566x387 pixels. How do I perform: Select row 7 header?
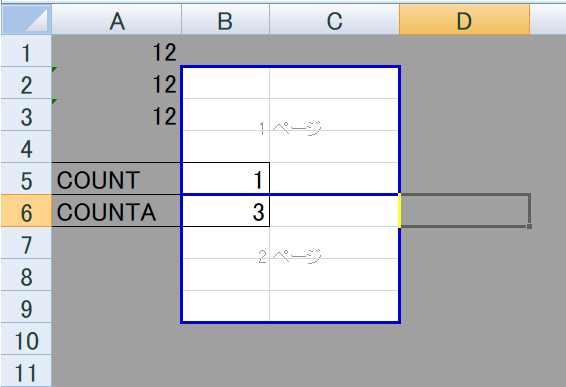(26, 243)
